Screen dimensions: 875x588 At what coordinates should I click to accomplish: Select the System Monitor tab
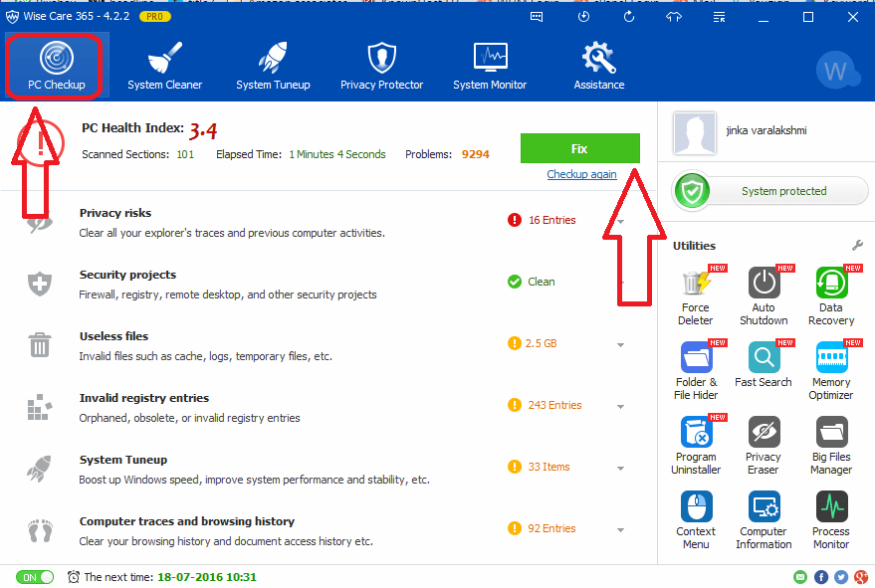point(490,66)
